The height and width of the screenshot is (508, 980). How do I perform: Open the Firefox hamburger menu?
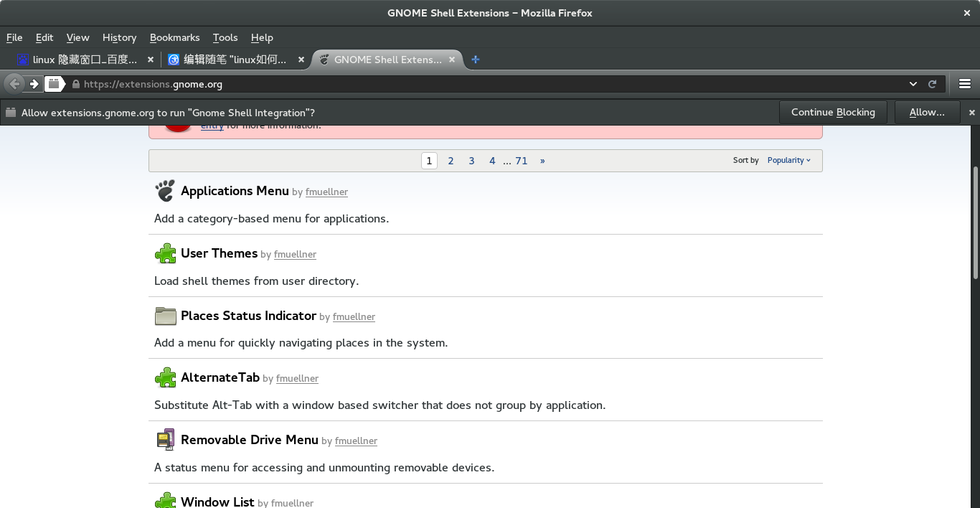pos(965,84)
